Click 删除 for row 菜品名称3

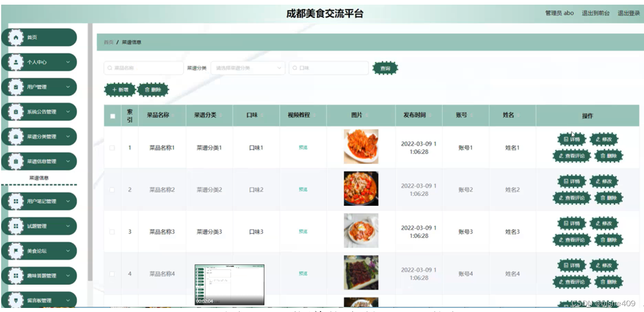coord(609,240)
